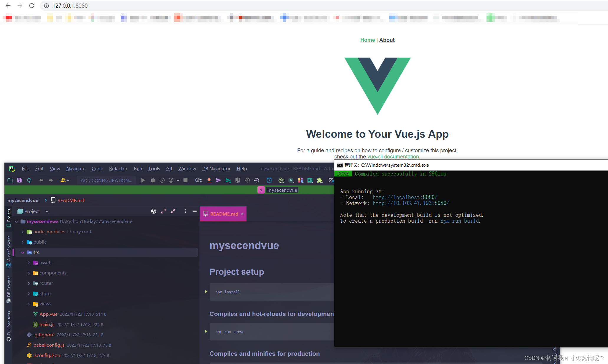The width and height of the screenshot is (608, 364).
Task: Click the Select Opened File target icon
Action: pos(154,211)
